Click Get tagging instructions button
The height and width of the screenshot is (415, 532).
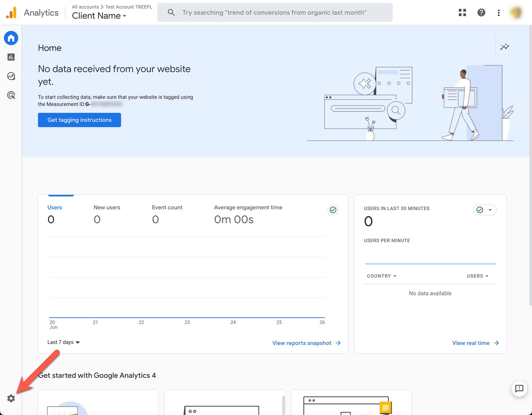click(x=80, y=120)
